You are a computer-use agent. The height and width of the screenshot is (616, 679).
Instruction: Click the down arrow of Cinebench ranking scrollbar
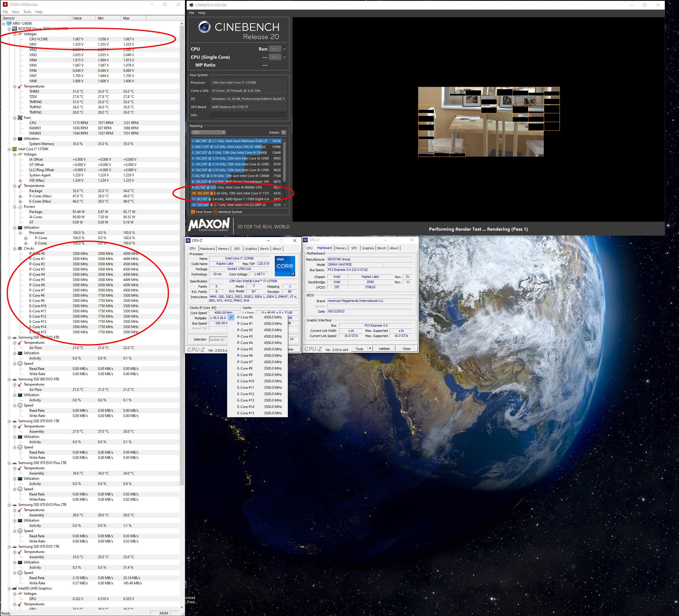285,205
